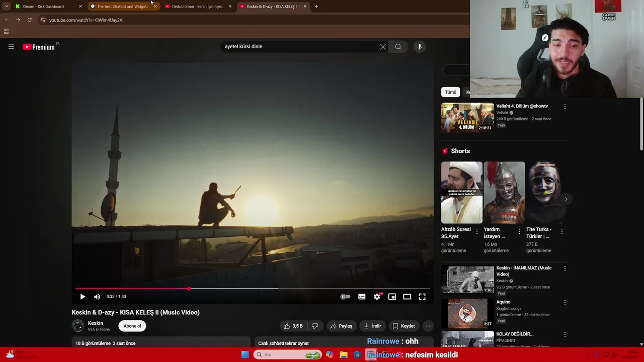Open options for The Turks short
This screenshot has height=362, width=644.
(x=562, y=232)
